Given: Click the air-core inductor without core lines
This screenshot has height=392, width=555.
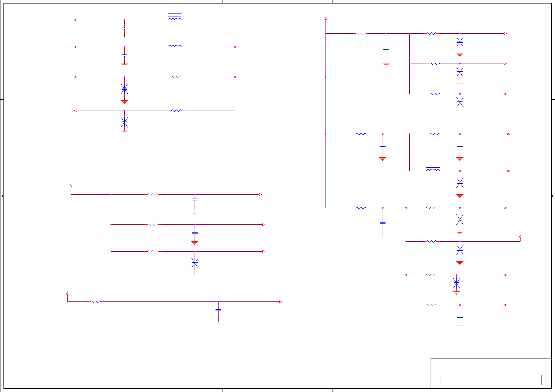Looking at the screenshot, I should (175, 46).
